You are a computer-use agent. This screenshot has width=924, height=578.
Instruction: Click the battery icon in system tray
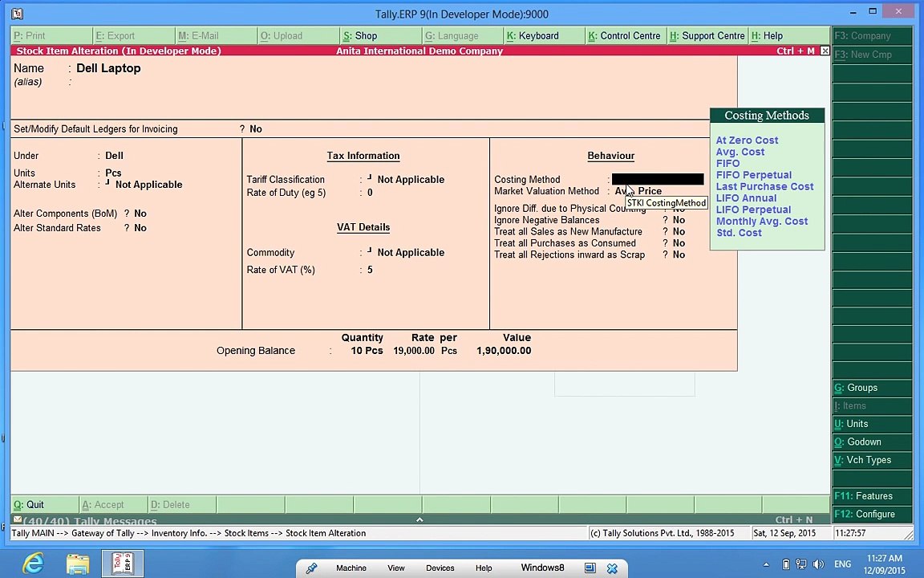785,564
